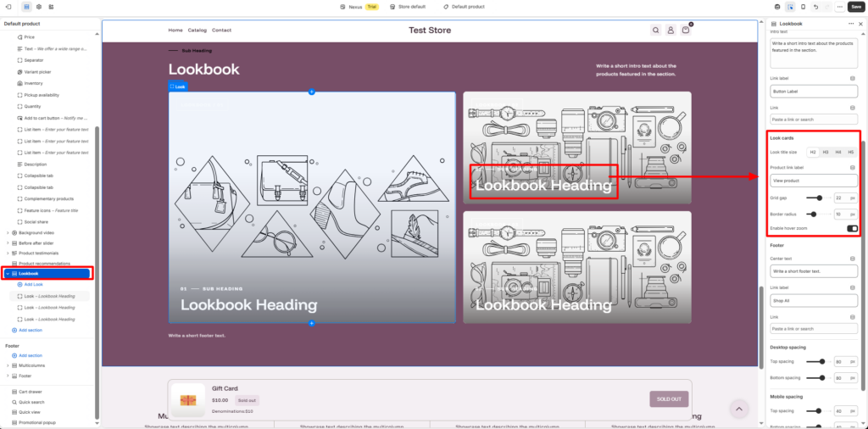This screenshot has width=868, height=429.
Task: Open Contact in preview navigation
Action: (221, 31)
